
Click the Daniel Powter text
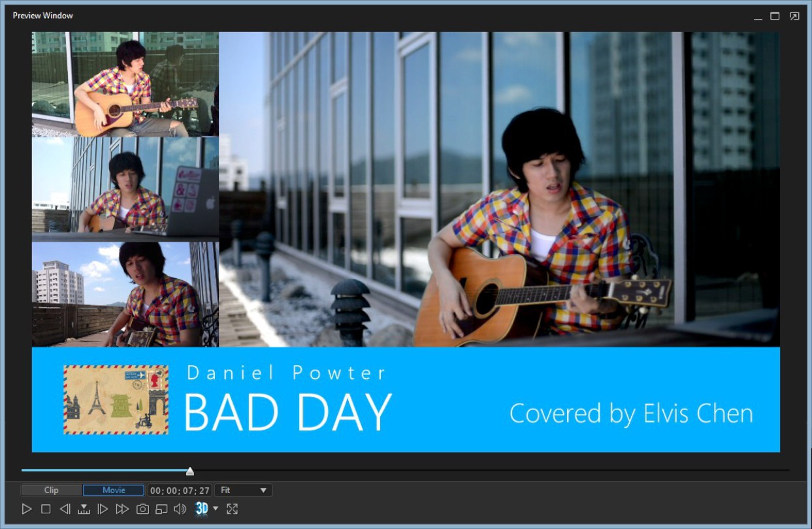pos(287,373)
